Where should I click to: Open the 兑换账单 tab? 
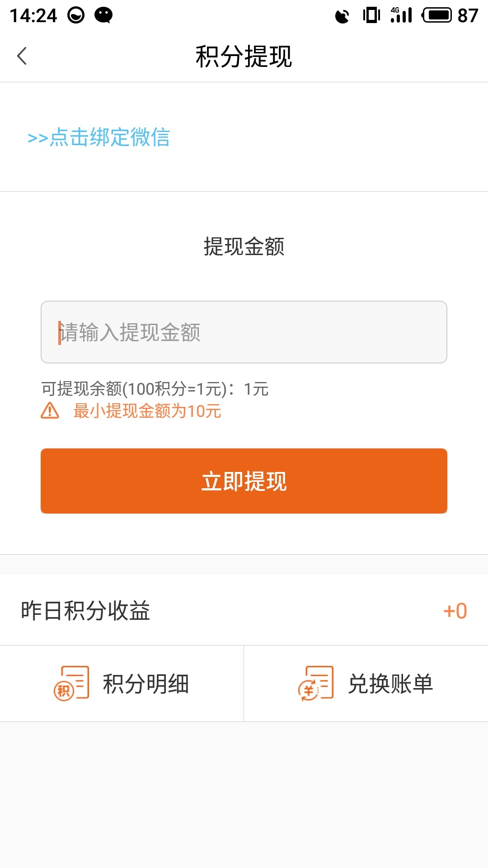click(390, 684)
